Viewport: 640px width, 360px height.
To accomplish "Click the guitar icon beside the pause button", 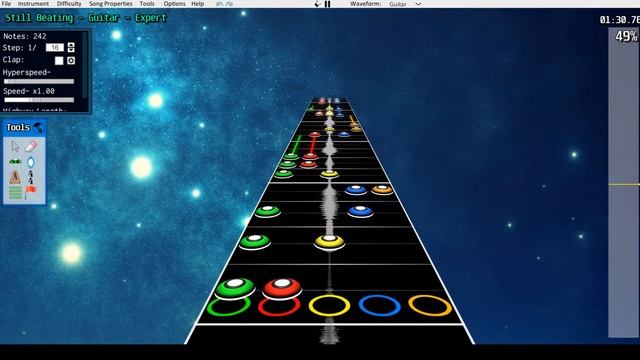I will click(x=318, y=4).
